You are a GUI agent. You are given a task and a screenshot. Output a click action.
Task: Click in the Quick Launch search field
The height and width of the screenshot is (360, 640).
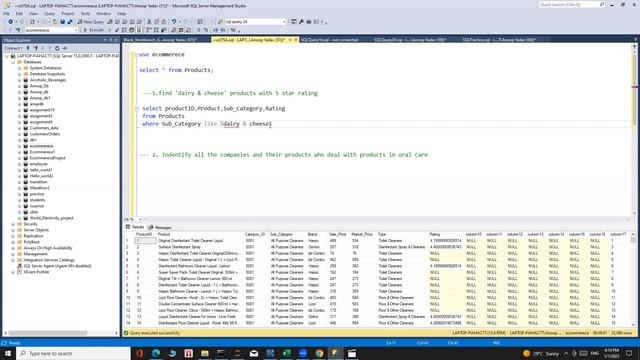click(x=568, y=4)
